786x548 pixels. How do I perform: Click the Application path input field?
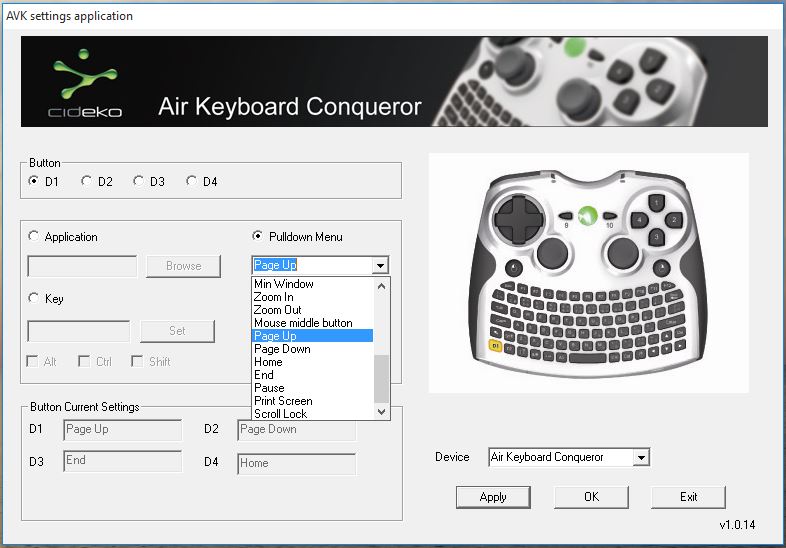[x=82, y=266]
